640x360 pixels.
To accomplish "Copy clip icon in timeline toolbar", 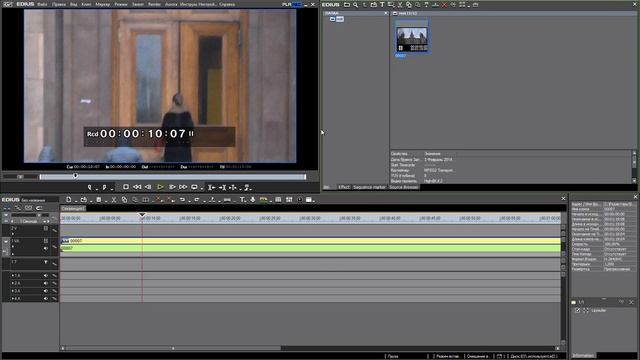I will pyautogui.click(x=124, y=200).
